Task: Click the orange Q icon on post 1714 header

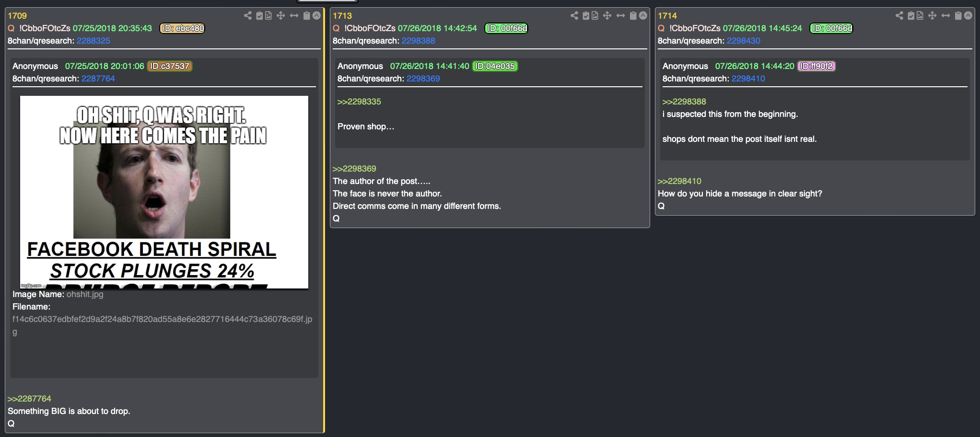Action: coord(661,28)
